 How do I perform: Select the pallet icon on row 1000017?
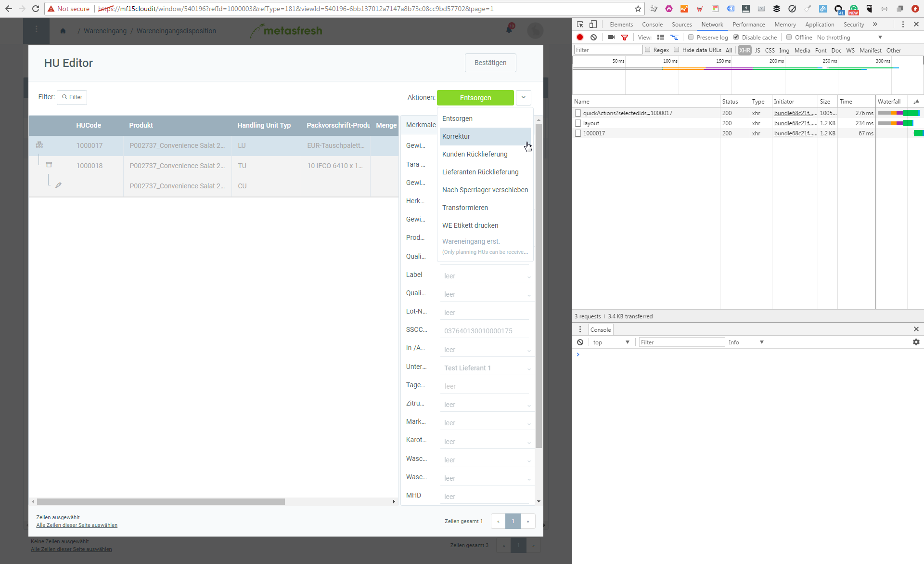tap(39, 144)
